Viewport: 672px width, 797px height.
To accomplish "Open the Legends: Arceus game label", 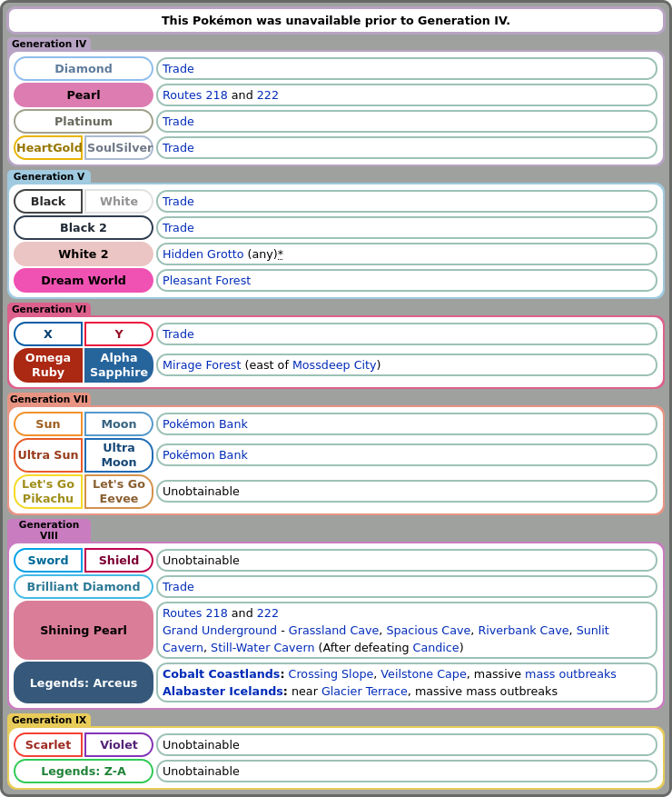I will click(x=84, y=683).
